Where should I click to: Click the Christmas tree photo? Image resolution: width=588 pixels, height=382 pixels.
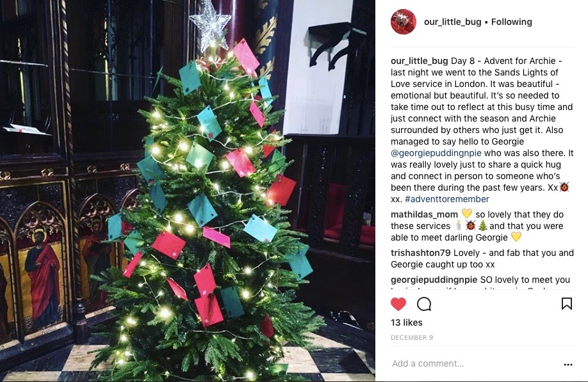(188, 191)
